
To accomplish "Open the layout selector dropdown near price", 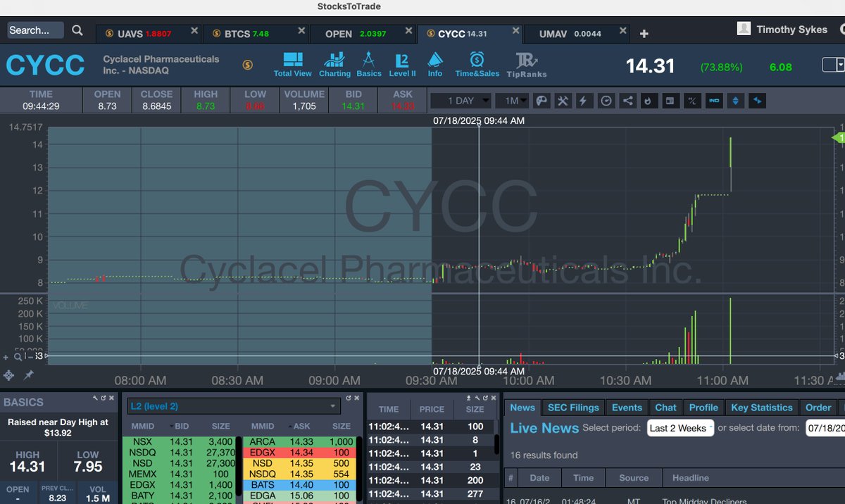I will click(x=834, y=65).
